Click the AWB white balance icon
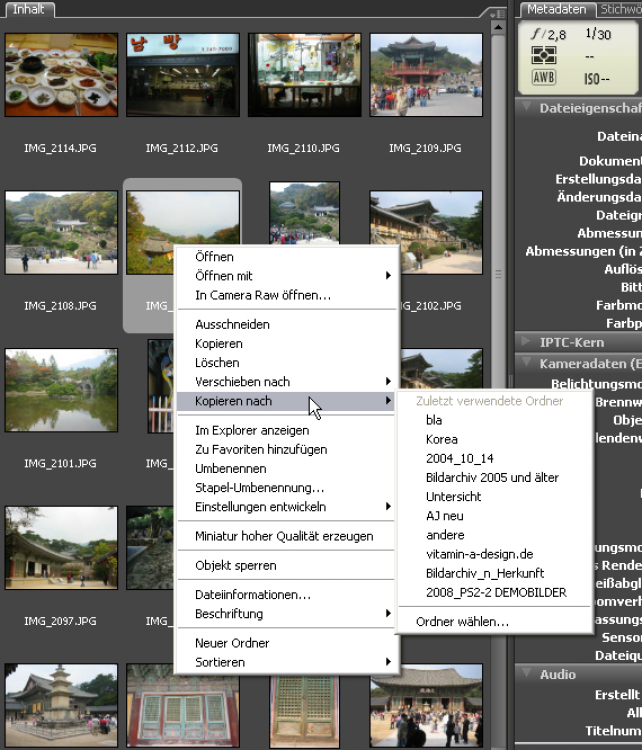The image size is (642, 750). click(544, 77)
